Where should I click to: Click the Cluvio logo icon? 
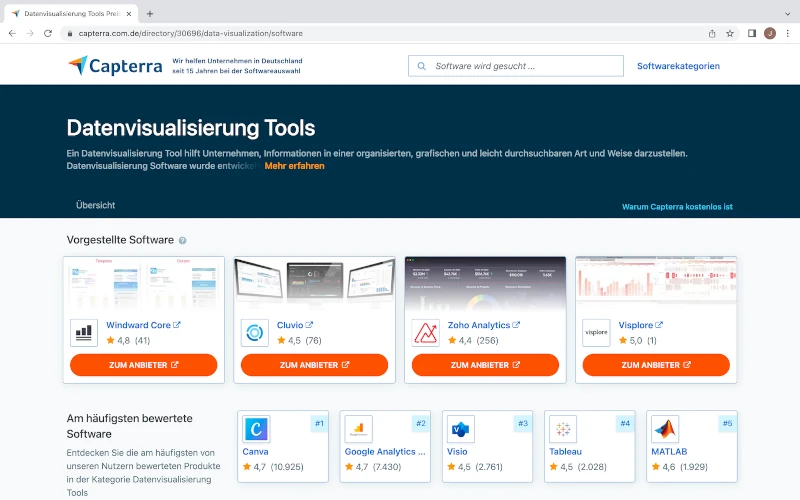click(x=255, y=333)
